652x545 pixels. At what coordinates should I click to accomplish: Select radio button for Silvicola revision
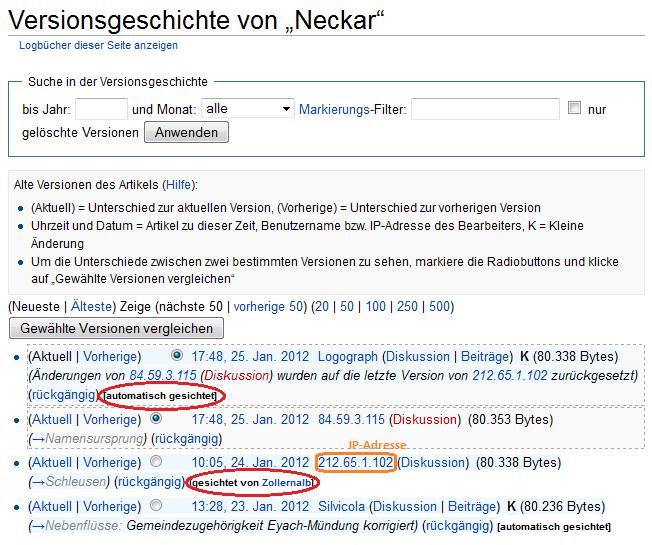point(156,506)
